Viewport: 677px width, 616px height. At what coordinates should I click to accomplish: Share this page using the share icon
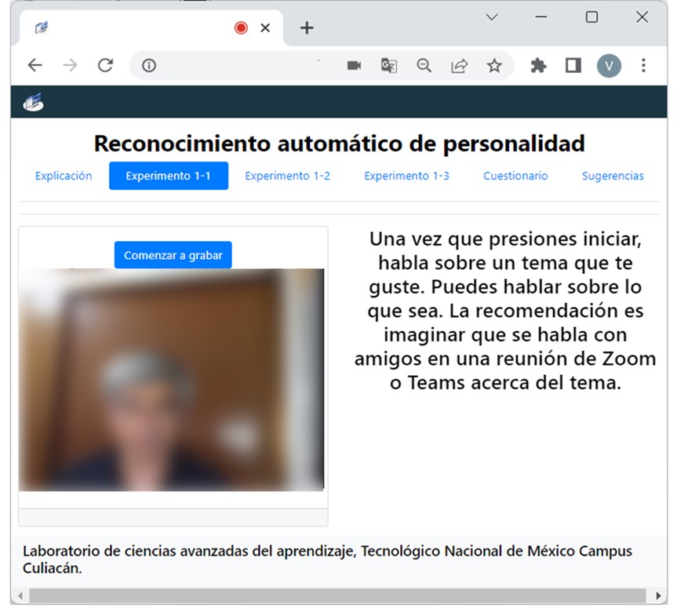(459, 65)
